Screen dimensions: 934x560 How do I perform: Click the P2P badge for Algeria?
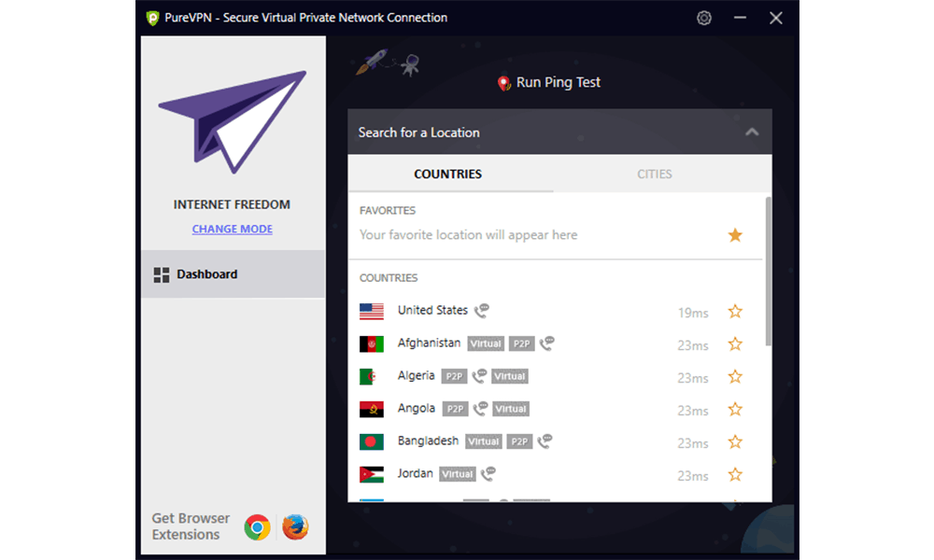(x=454, y=377)
